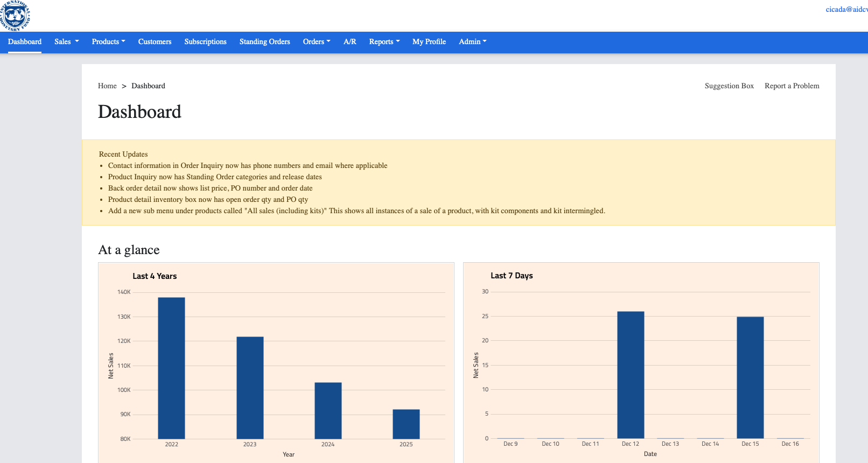Open My Profile page
Screen dimensions: 868x463
429,41
